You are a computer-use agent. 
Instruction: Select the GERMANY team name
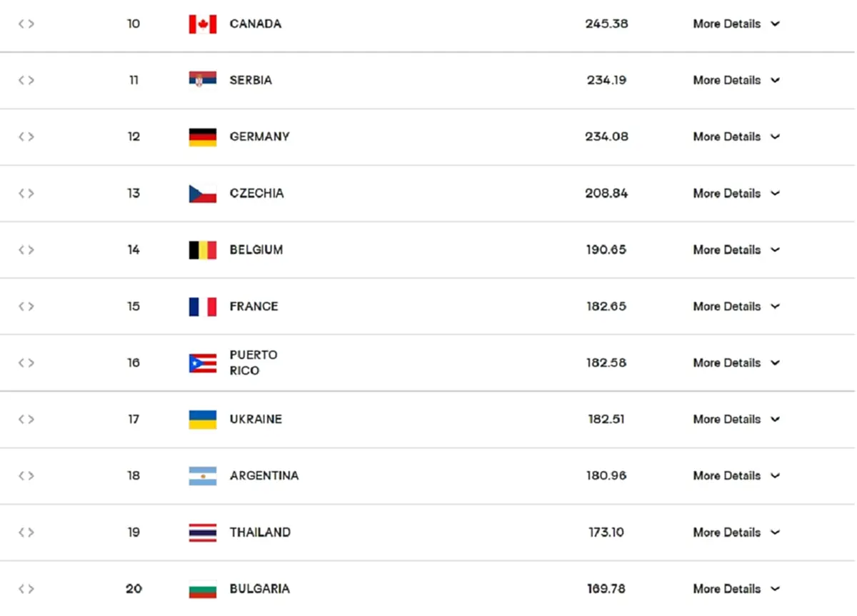260,137
